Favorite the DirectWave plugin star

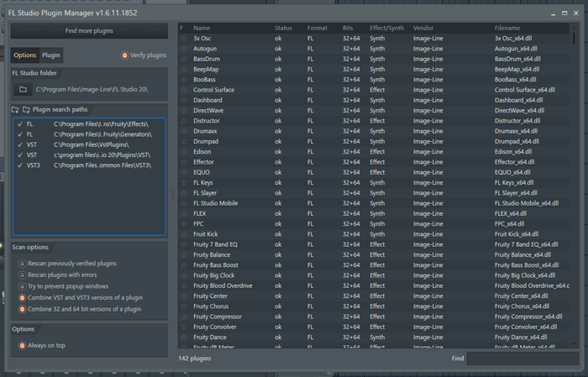pyautogui.click(x=184, y=111)
